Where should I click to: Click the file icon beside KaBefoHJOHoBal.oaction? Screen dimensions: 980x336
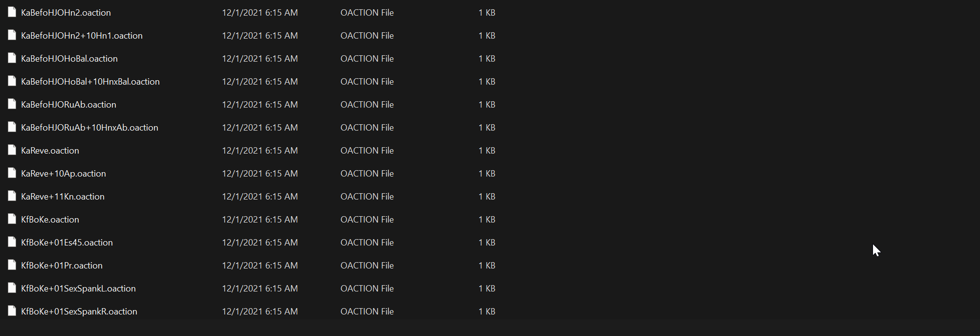click(12, 58)
